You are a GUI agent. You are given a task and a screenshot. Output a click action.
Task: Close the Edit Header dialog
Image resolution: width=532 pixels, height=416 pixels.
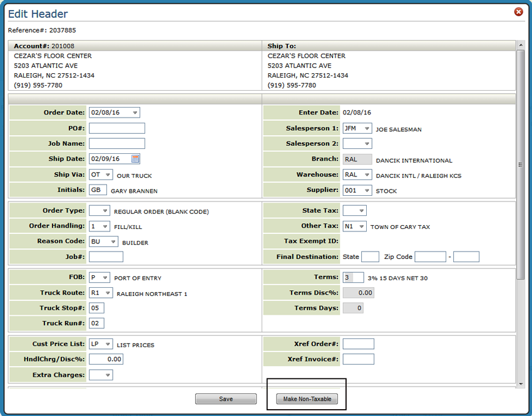[x=518, y=12]
